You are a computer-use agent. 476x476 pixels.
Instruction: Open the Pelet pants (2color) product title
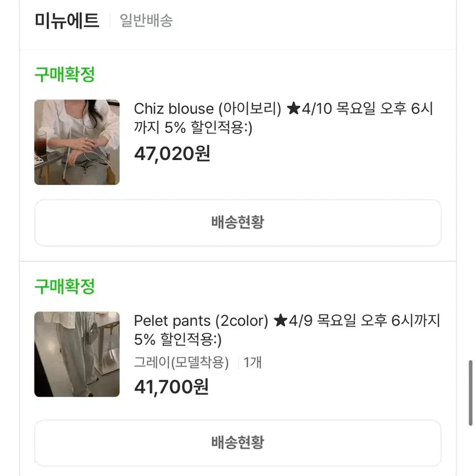pyautogui.click(x=201, y=321)
